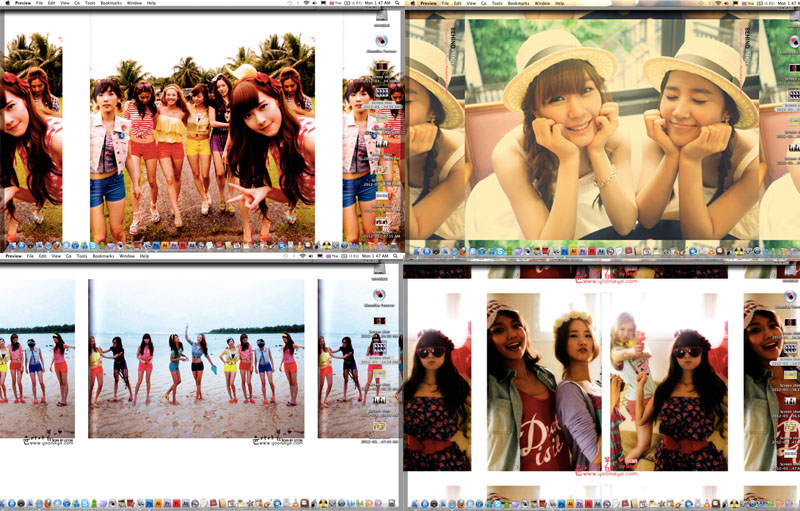Open Firefox in the beach photo dock
This screenshot has width=800, height=511.
[x=48, y=503]
